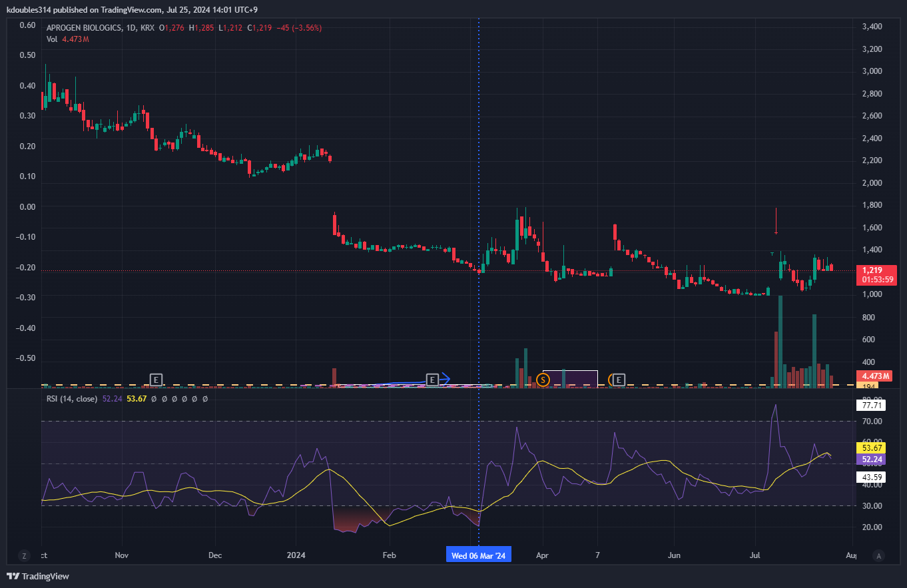Click the 1,000 price axis tick
Viewport: 907px width, 588px height.
click(x=872, y=294)
